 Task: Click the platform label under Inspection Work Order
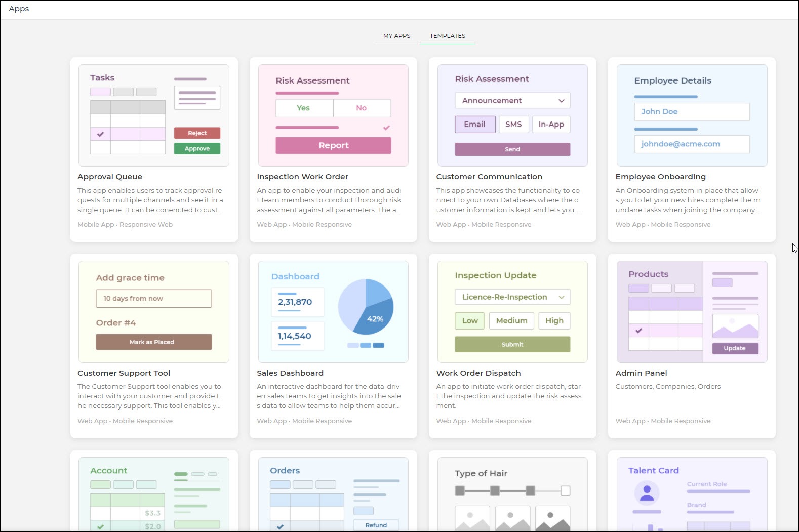click(x=304, y=224)
